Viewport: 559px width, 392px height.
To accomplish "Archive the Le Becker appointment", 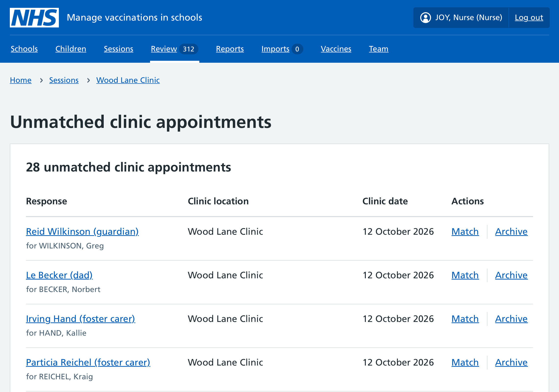I will pyautogui.click(x=511, y=275).
